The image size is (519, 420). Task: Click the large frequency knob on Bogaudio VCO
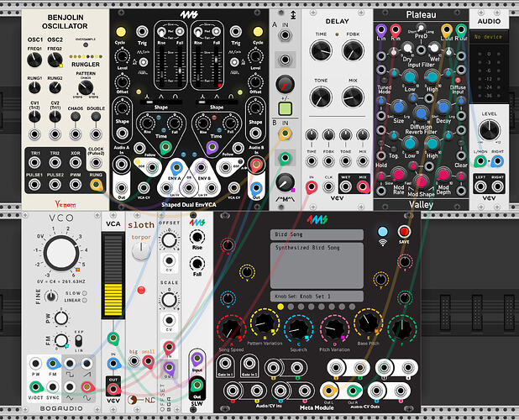[61, 254]
